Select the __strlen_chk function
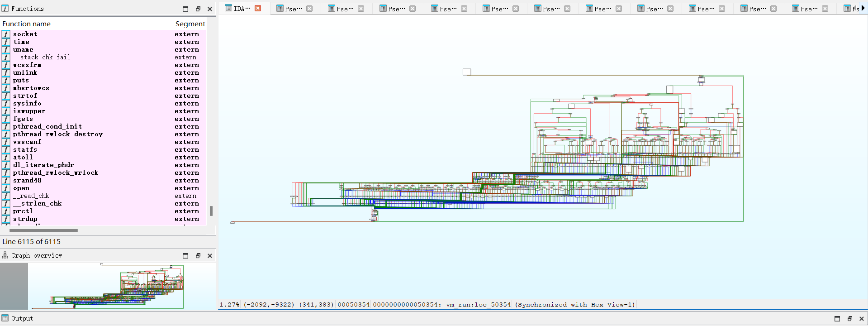 pyautogui.click(x=104, y=203)
